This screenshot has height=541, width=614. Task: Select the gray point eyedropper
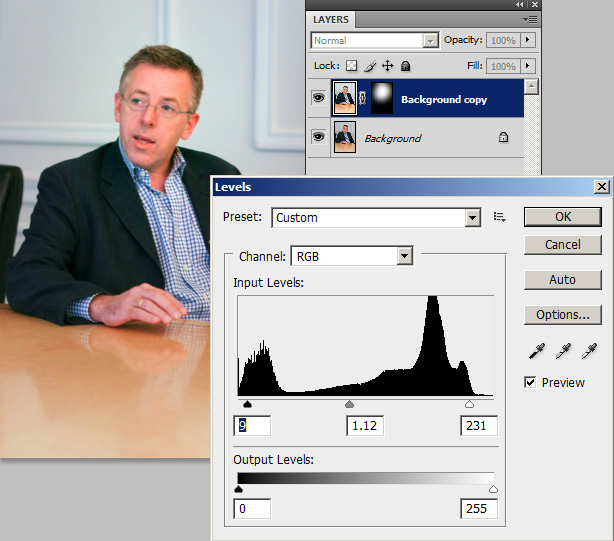[562, 350]
